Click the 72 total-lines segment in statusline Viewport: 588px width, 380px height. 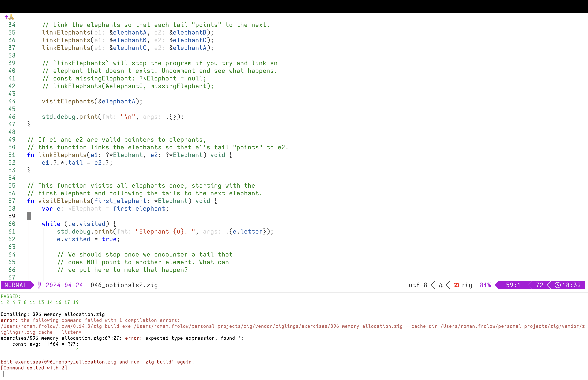[x=540, y=285]
